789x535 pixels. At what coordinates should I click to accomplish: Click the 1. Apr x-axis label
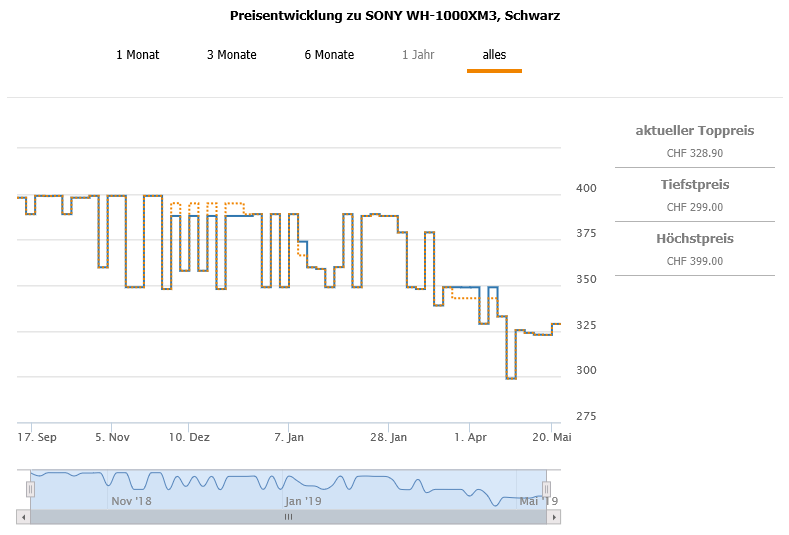click(470, 437)
